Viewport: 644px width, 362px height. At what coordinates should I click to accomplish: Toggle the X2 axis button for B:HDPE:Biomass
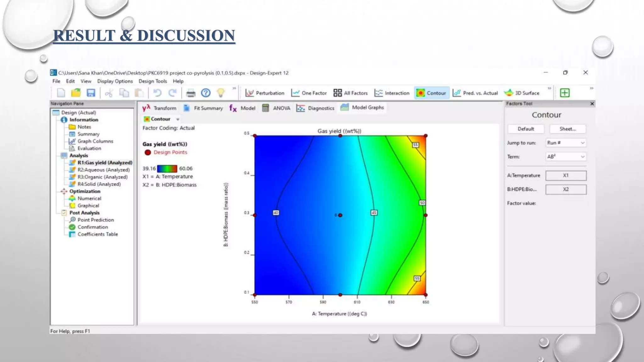pos(566,189)
